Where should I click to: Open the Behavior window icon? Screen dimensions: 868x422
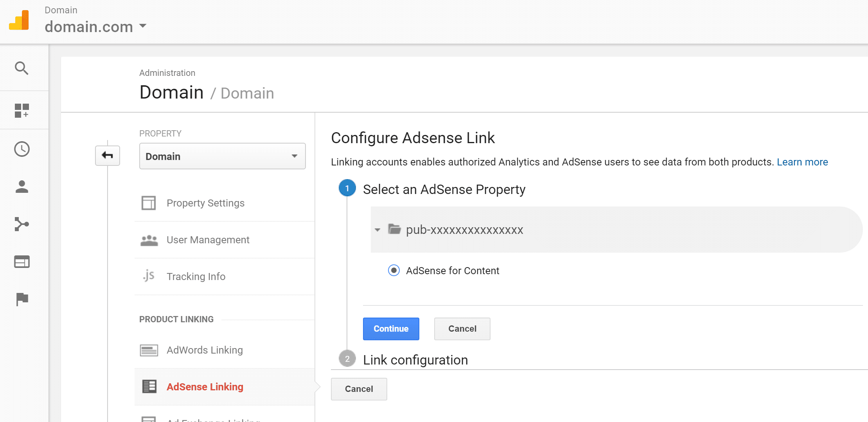pos(22,262)
